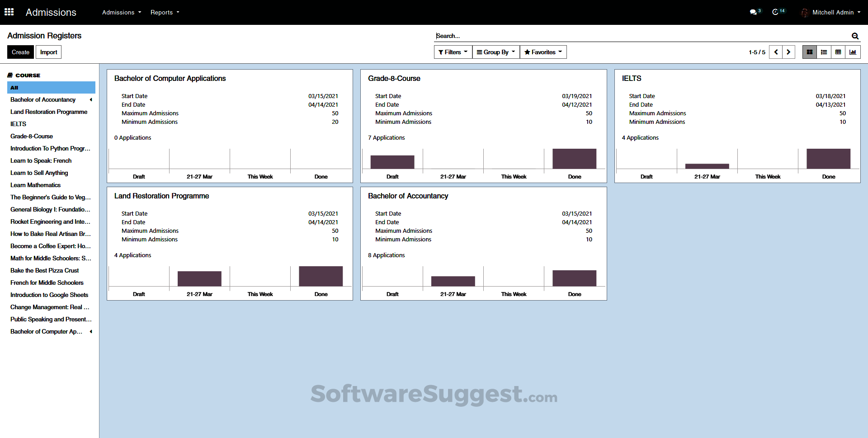Select All in the course filter

(x=51, y=87)
